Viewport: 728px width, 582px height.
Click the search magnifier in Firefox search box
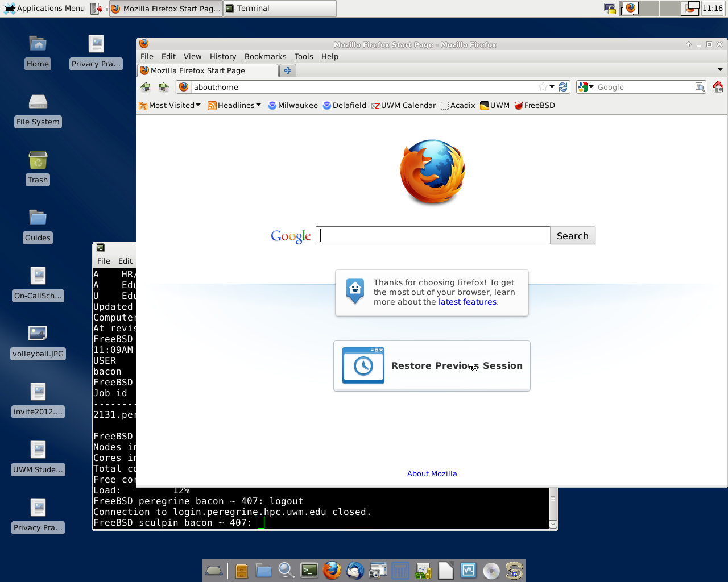pyautogui.click(x=700, y=87)
